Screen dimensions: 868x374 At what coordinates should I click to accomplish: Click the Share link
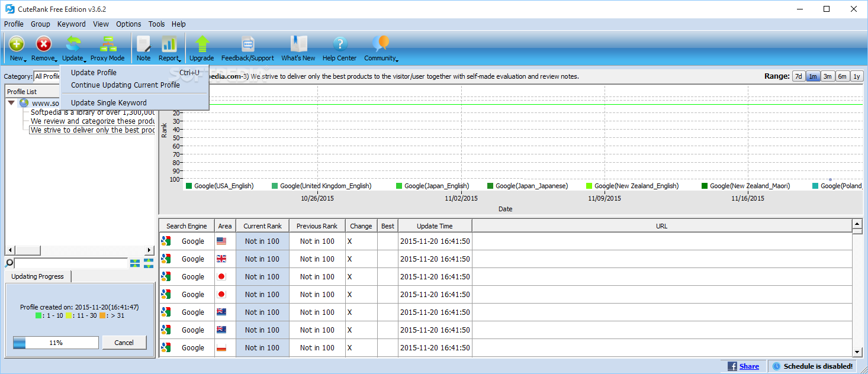coord(749,366)
